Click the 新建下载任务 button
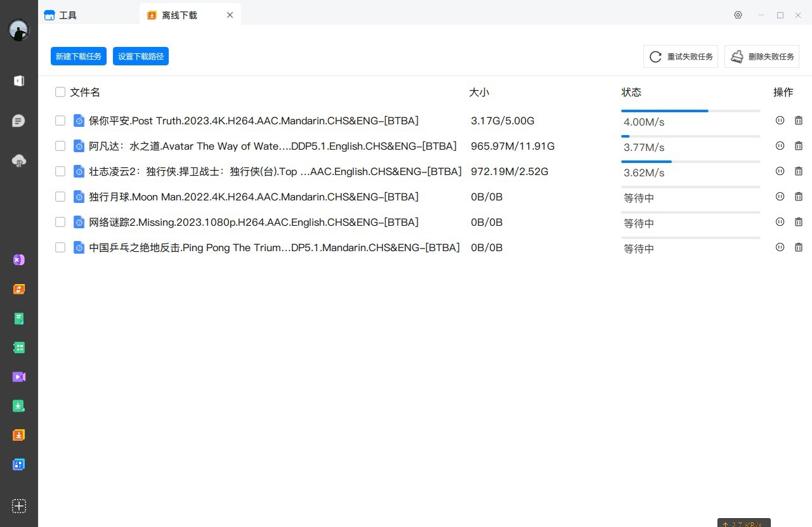812x527 pixels. click(79, 56)
